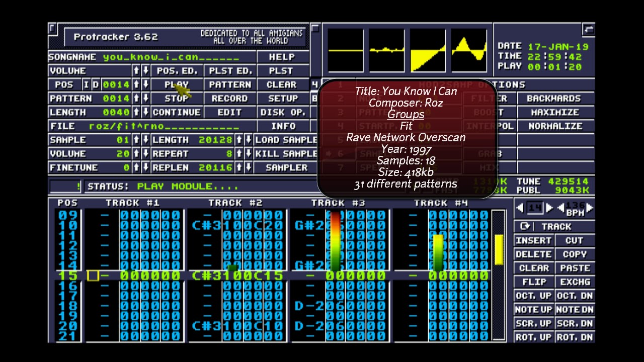Click the top-left screen gadget beside Protracker title
This screenshot has height=362, width=644.
[52, 29]
